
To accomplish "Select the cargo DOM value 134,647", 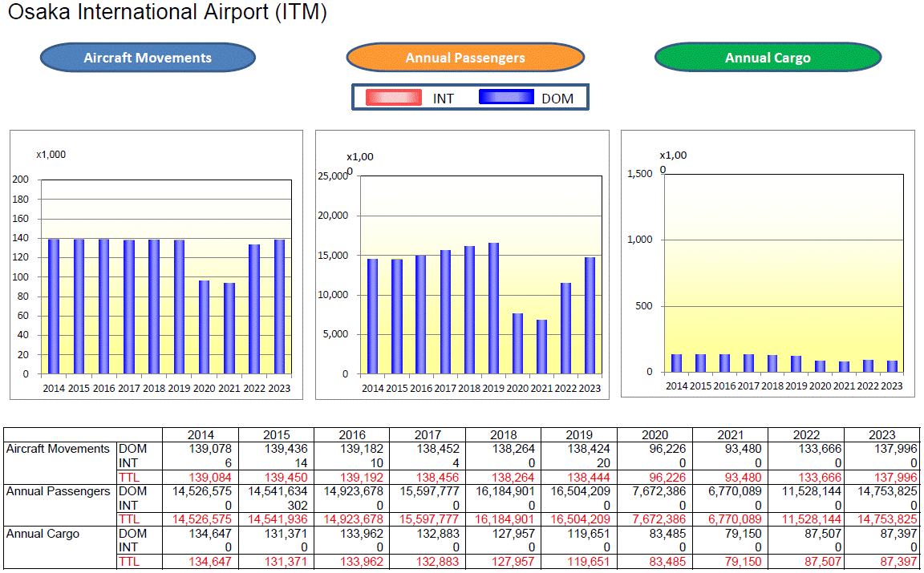I will click(210, 534).
